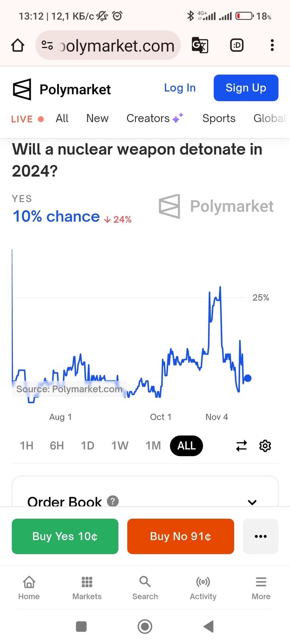Open the Google Translate page icon

pyautogui.click(x=200, y=46)
